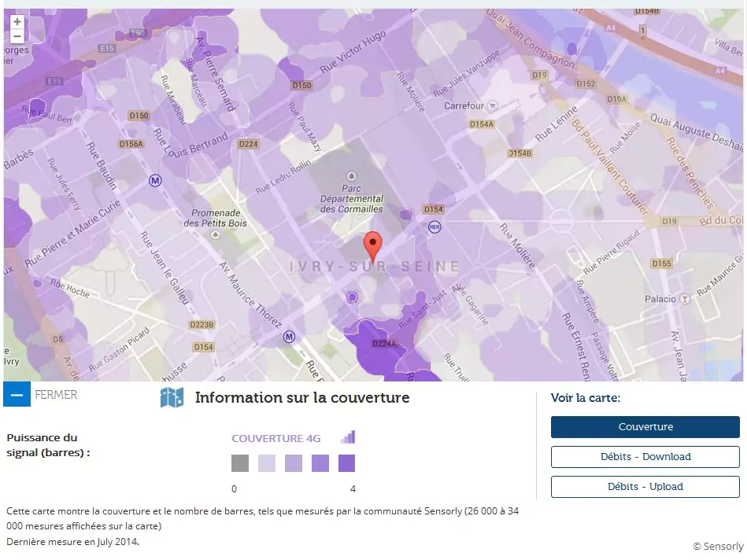Click the Palacio venue icon
747x560 pixels.
click(685, 299)
